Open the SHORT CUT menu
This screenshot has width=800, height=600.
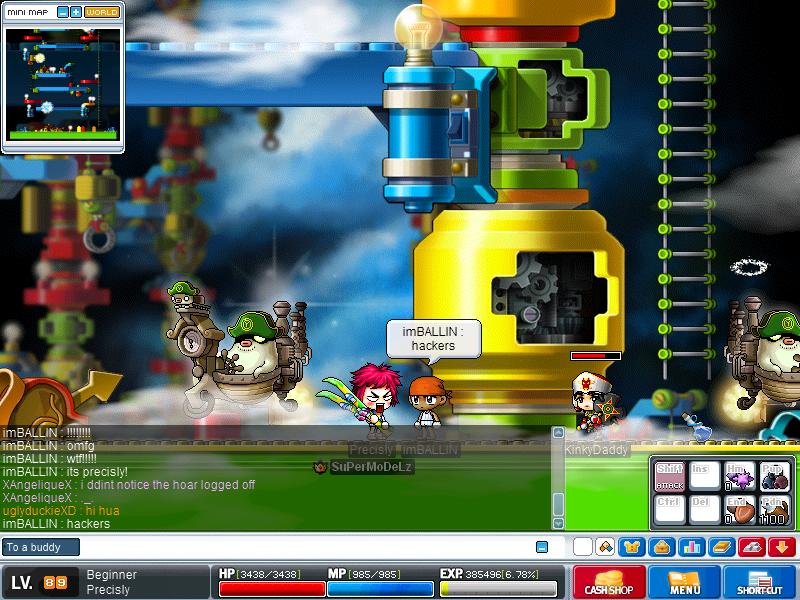tap(760, 582)
